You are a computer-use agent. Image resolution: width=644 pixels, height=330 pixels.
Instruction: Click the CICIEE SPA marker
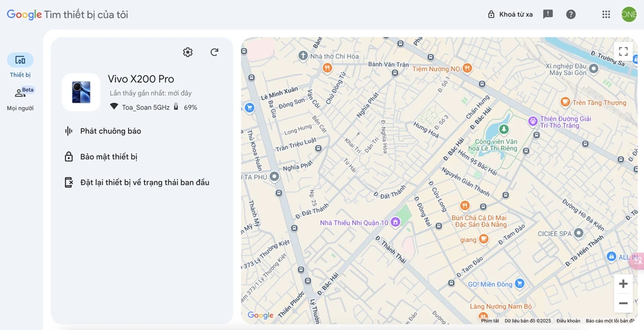click(x=579, y=233)
